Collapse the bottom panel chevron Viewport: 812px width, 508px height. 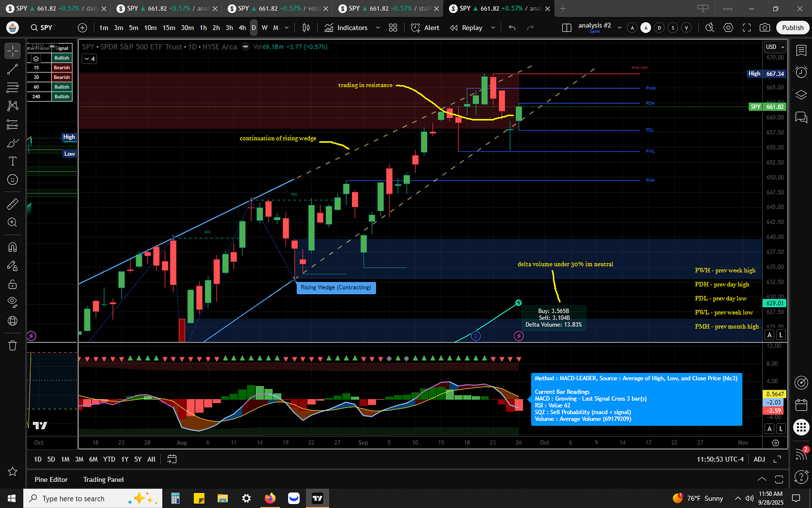pyautogui.click(x=762, y=479)
